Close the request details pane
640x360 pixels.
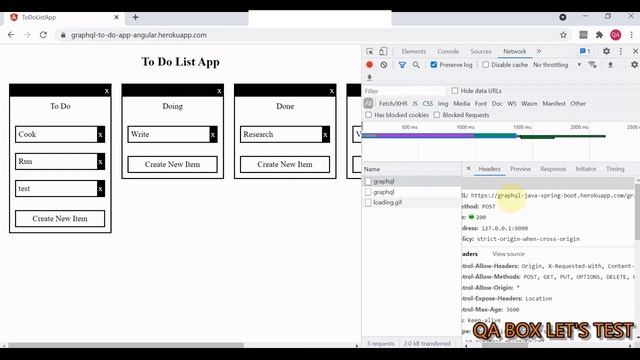coord(469,169)
